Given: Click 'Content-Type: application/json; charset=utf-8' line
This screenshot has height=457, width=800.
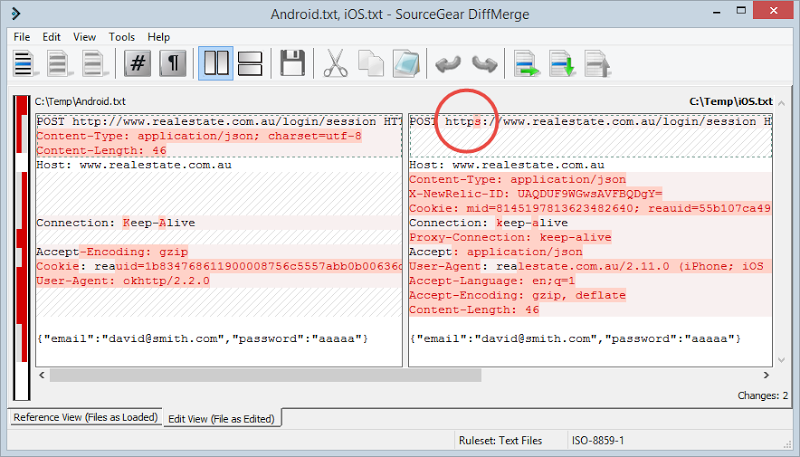Looking at the screenshot, I should 199,136.
